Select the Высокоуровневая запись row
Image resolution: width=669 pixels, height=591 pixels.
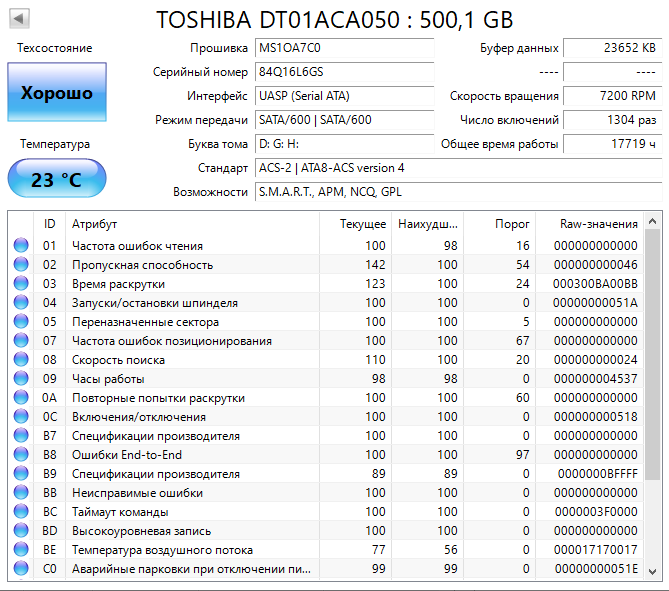point(326,530)
